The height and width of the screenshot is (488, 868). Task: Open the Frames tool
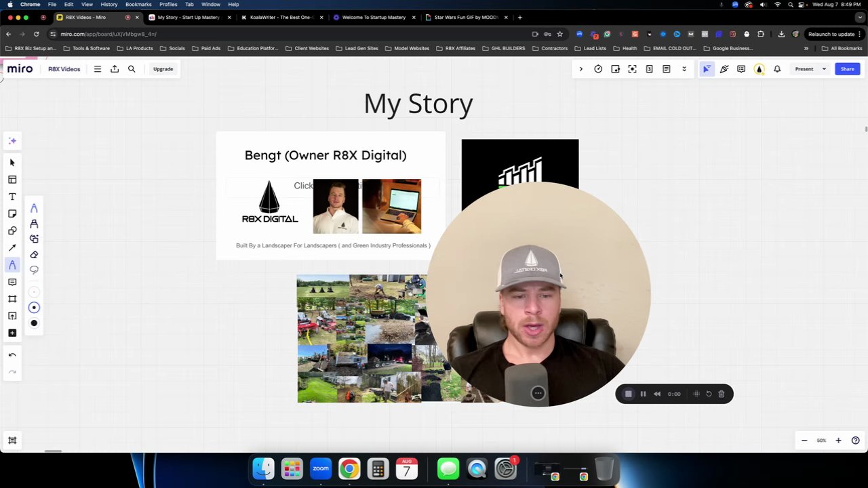[x=12, y=298]
